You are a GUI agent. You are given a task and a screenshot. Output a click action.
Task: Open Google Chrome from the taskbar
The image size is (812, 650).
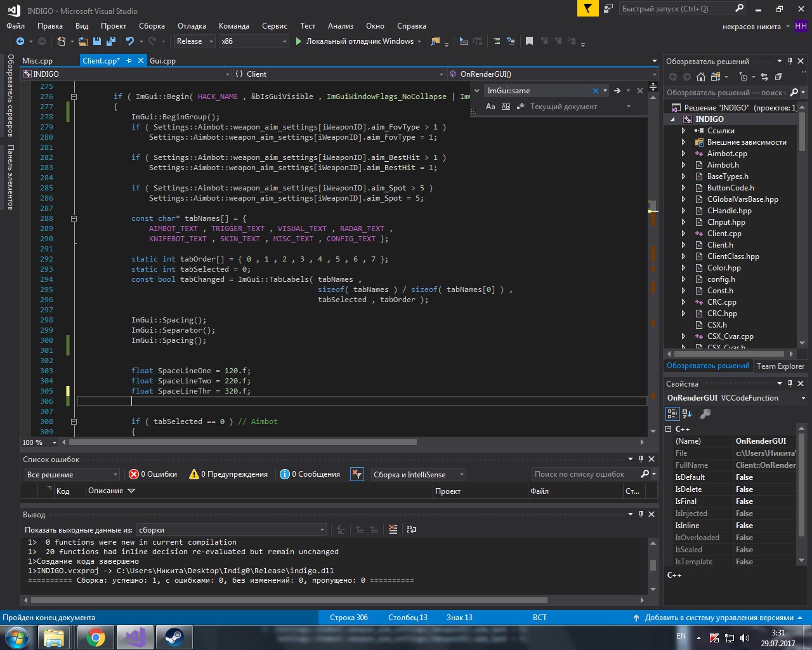click(96, 637)
